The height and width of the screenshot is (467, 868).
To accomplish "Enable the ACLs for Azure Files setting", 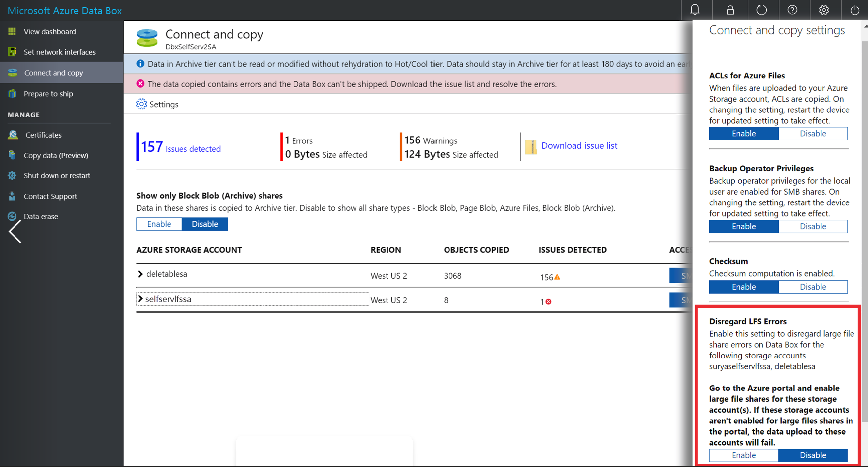I will [x=743, y=134].
